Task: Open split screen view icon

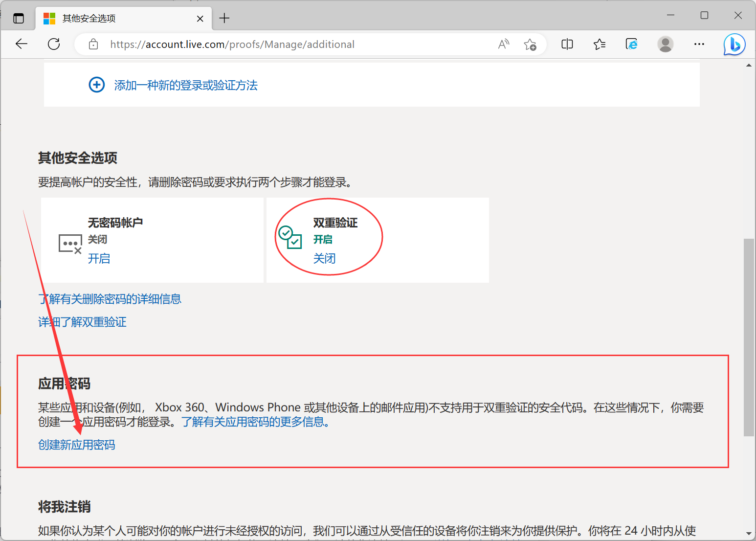Action: click(567, 45)
